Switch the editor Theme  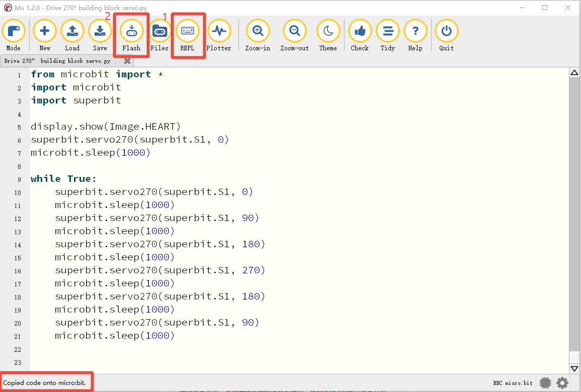click(328, 35)
